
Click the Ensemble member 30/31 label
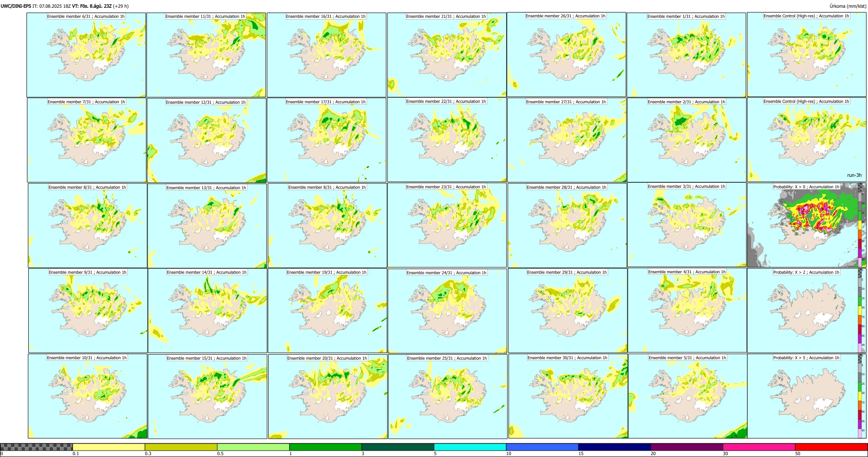[567, 358]
